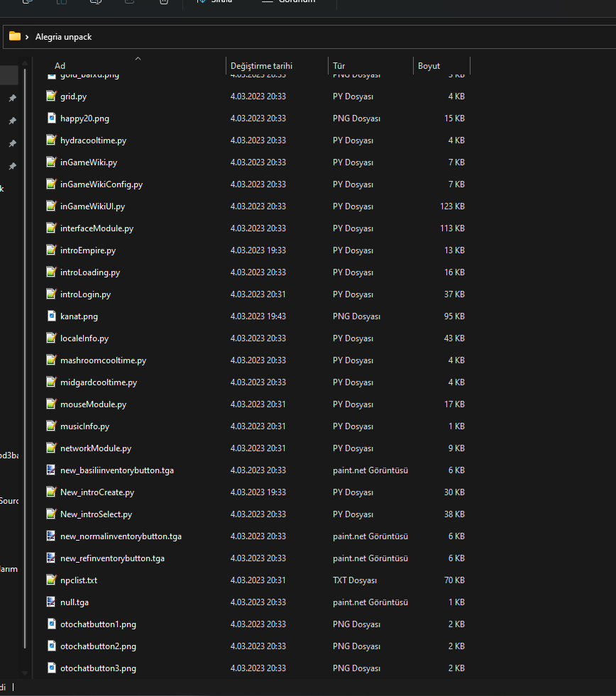The width and height of the screenshot is (616, 696).
Task: Click the otochatbutton3.png image icon
Action: [x=52, y=668]
